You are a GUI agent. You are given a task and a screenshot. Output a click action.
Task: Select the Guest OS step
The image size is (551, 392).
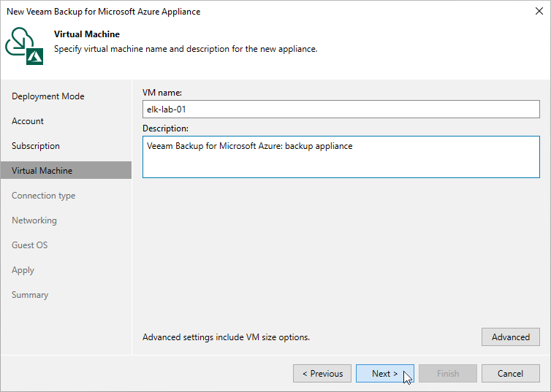click(x=30, y=245)
